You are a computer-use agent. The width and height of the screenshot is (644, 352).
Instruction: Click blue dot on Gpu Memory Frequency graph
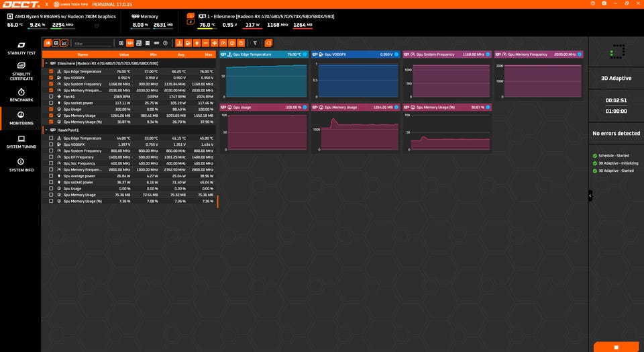580,54
